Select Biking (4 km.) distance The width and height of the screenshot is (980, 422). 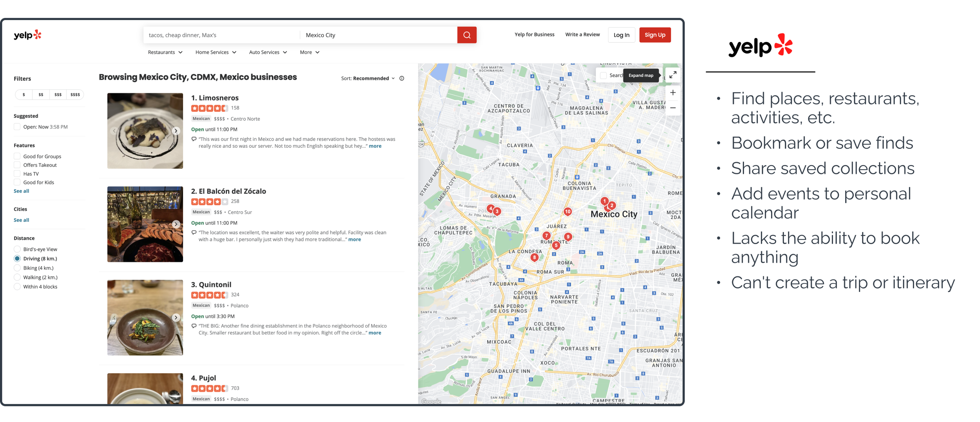tap(17, 268)
